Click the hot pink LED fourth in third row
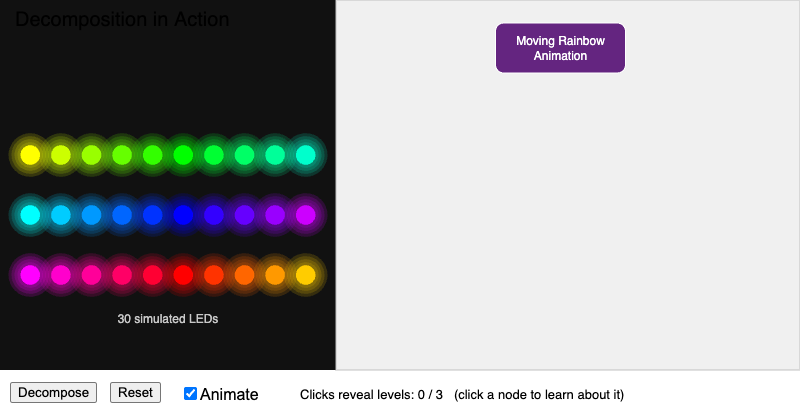The image size is (800, 420). [x=122, y=275]
